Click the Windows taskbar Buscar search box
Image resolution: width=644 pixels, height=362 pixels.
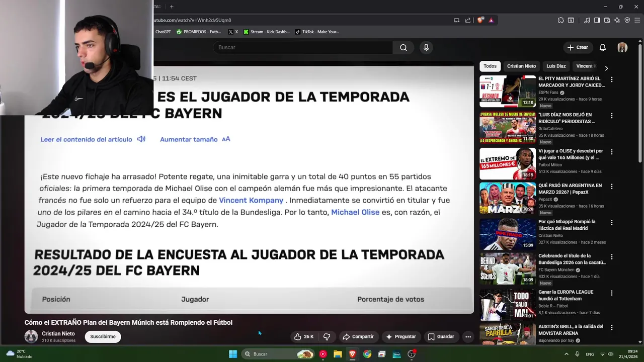point(278,354)
